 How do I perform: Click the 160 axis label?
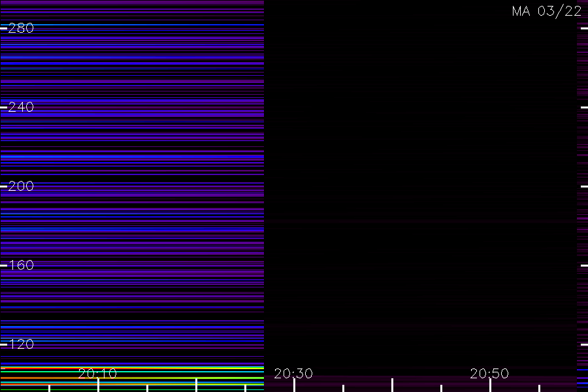tap(21, 265)
